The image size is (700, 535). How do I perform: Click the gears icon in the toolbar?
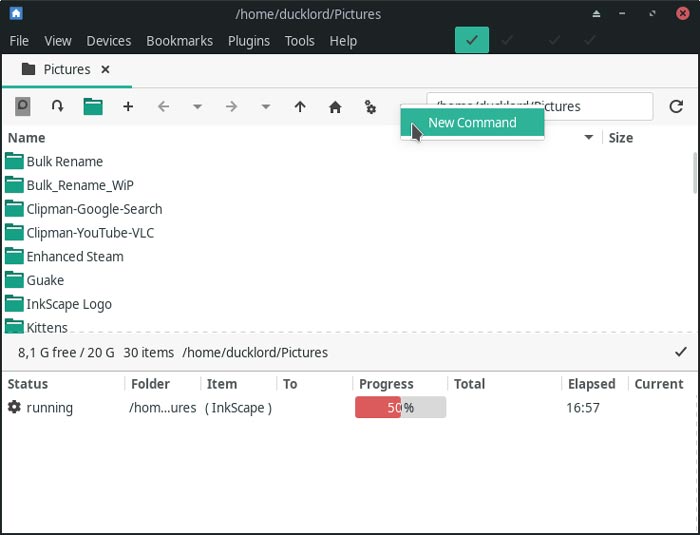[370, 106]
